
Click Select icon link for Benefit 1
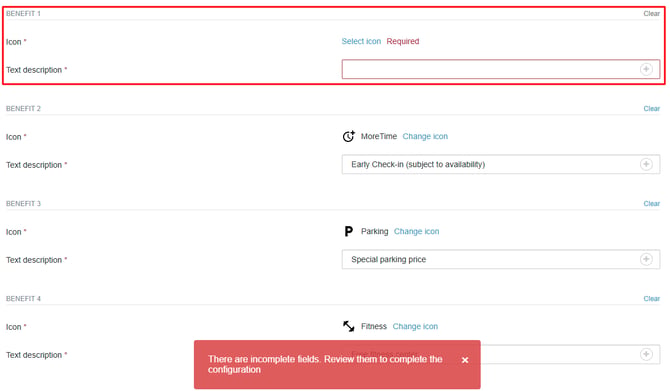(x=361, y=41)
